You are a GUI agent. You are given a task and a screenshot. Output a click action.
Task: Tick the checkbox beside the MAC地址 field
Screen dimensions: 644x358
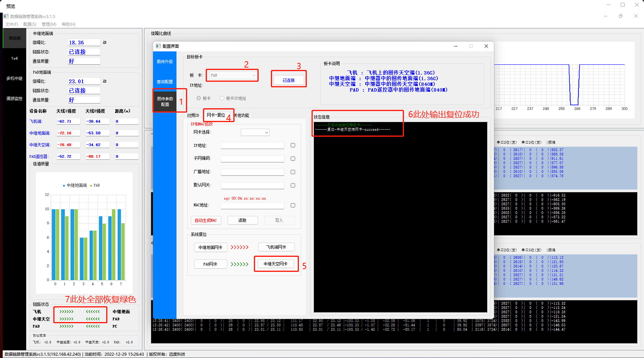(293, 205)
